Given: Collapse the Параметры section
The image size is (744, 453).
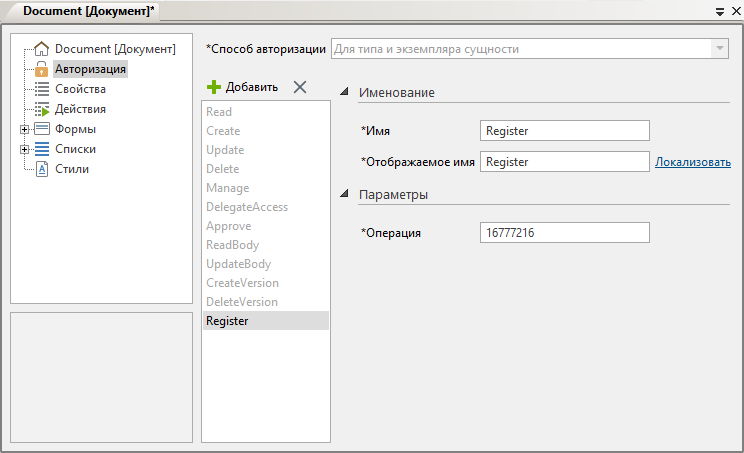Looking at the screenshot, I should [x=345, y=195].
